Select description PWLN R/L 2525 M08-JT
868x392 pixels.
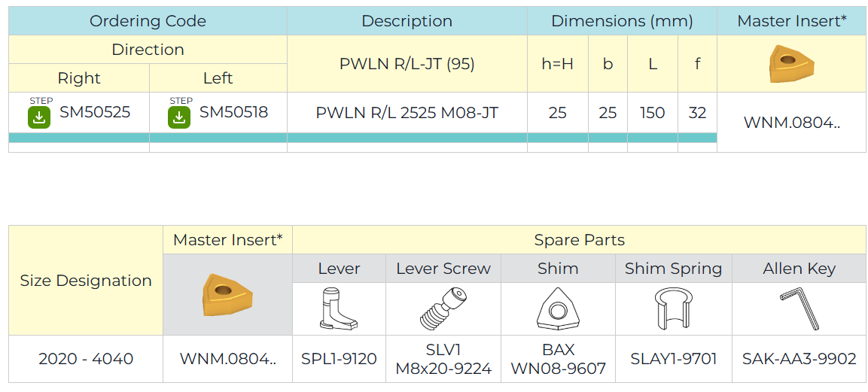[407, 113]
